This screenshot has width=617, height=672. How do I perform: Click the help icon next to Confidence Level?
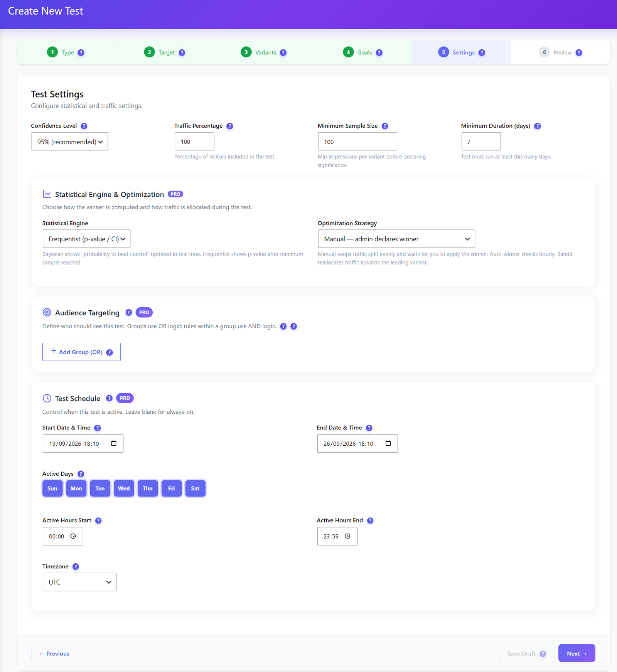coord(84,126)
